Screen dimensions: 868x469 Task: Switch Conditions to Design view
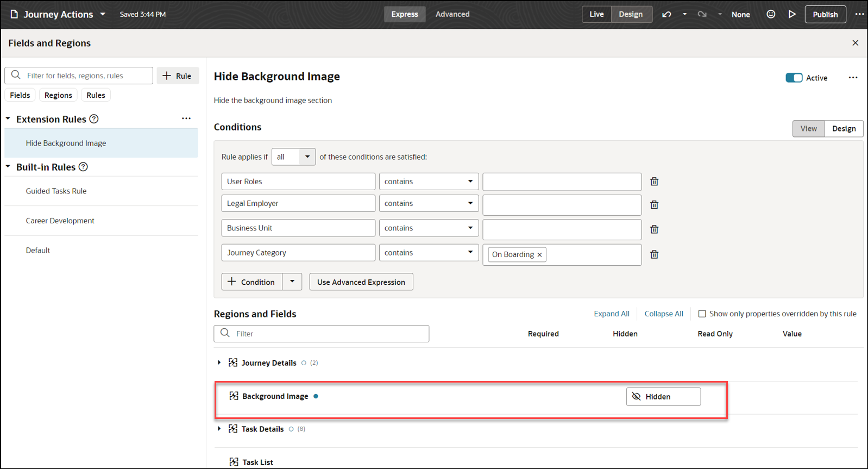[x=844, y=129]
